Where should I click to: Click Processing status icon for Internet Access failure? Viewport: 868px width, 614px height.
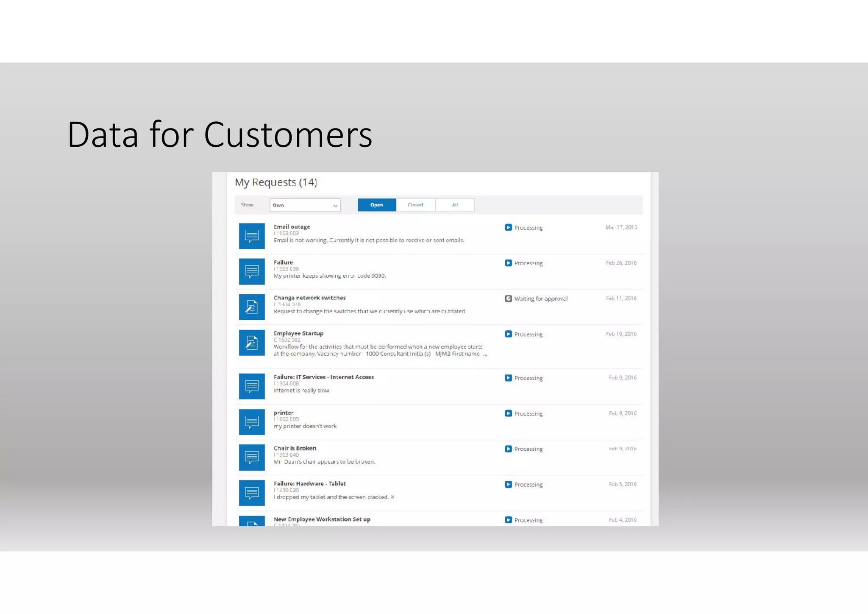[x=508, y=378]
